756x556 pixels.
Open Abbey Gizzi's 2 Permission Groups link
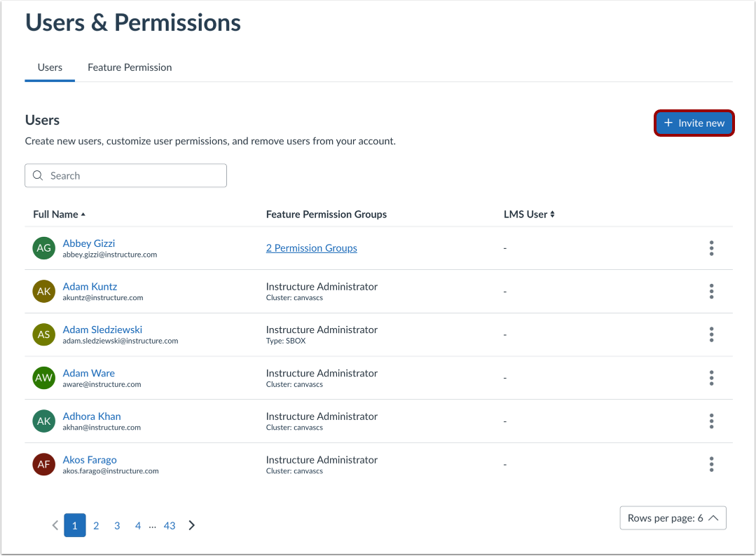pyautogui.click(x=311, y=248)
